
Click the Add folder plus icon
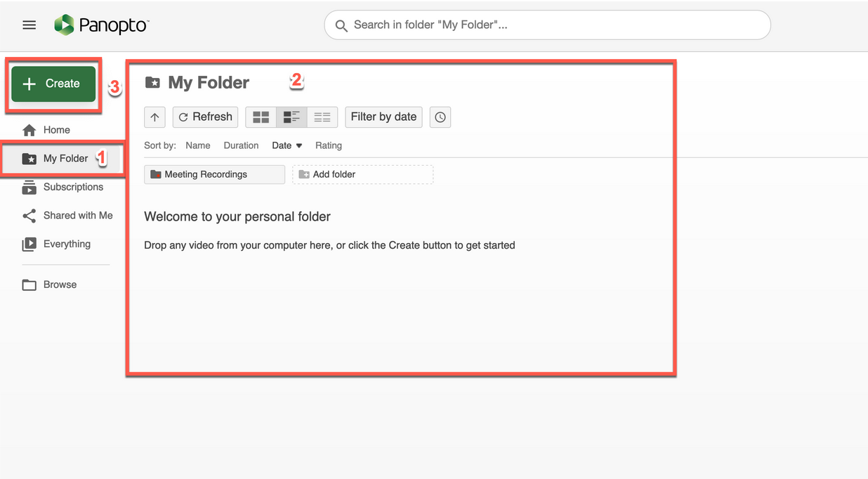(x=304, y=174)
